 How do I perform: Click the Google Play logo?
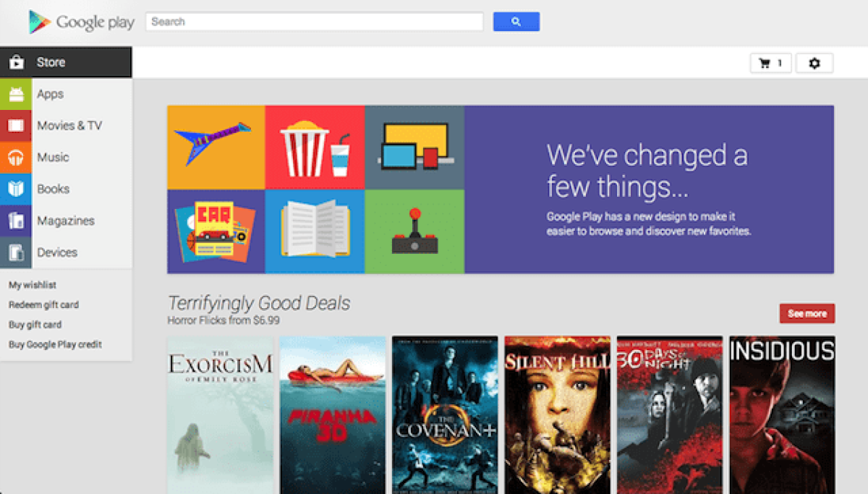(81, 22)
